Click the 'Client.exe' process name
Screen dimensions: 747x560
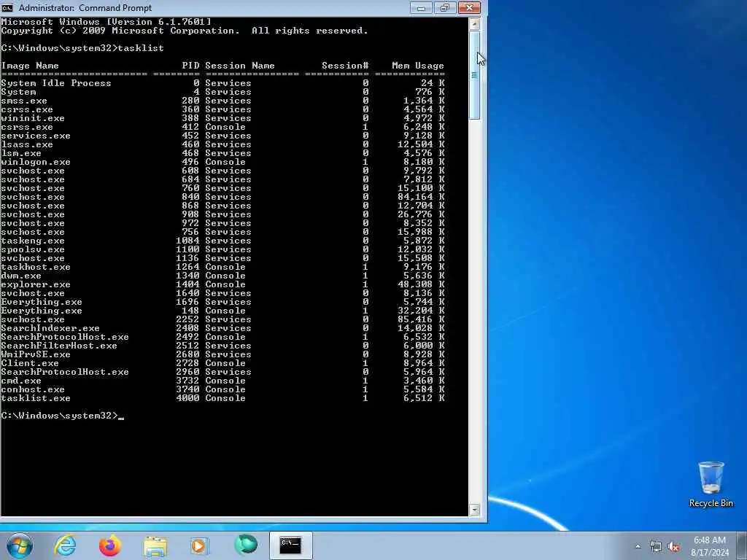[30, 363]
